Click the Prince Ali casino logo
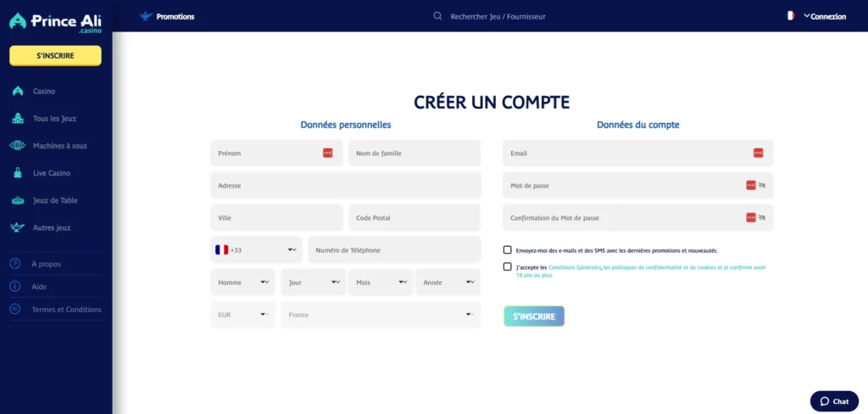This screenshot has height=414, width=868. [x=55, y=23]
